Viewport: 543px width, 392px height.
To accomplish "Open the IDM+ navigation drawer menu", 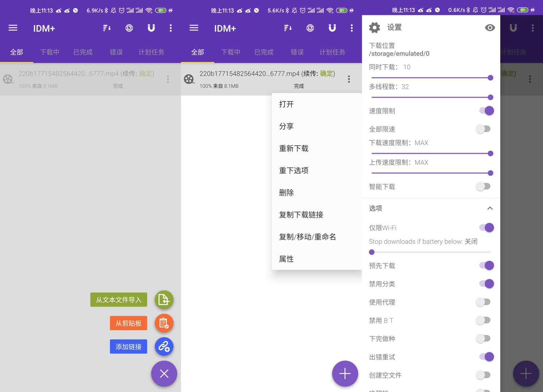I will coord(13,28).
